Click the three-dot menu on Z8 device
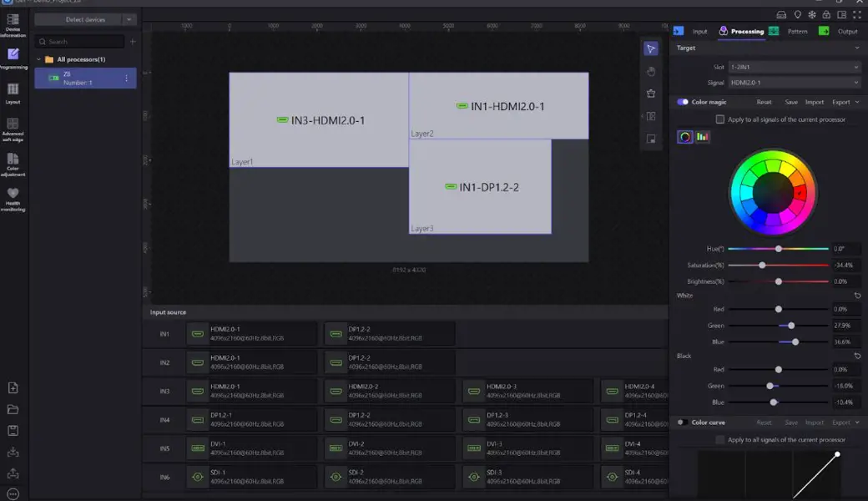This screenshot has width=868, height=501. 127,78
